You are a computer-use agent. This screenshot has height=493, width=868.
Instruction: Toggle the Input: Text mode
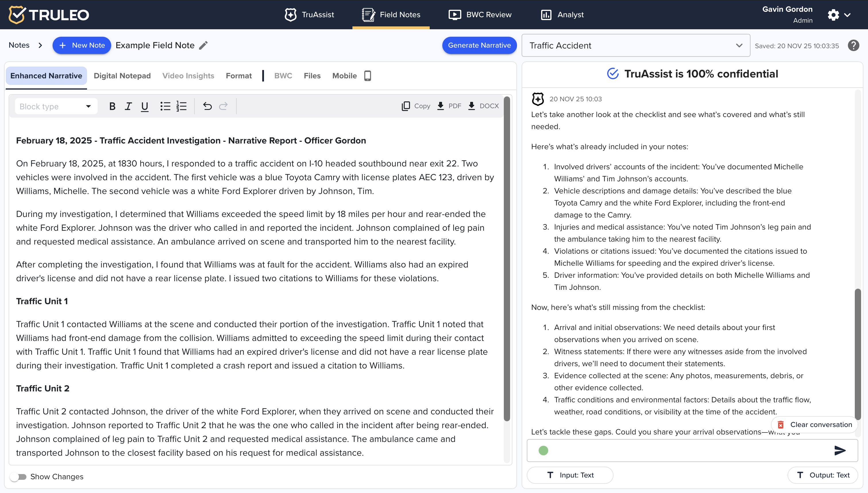(x=570, y=475)
